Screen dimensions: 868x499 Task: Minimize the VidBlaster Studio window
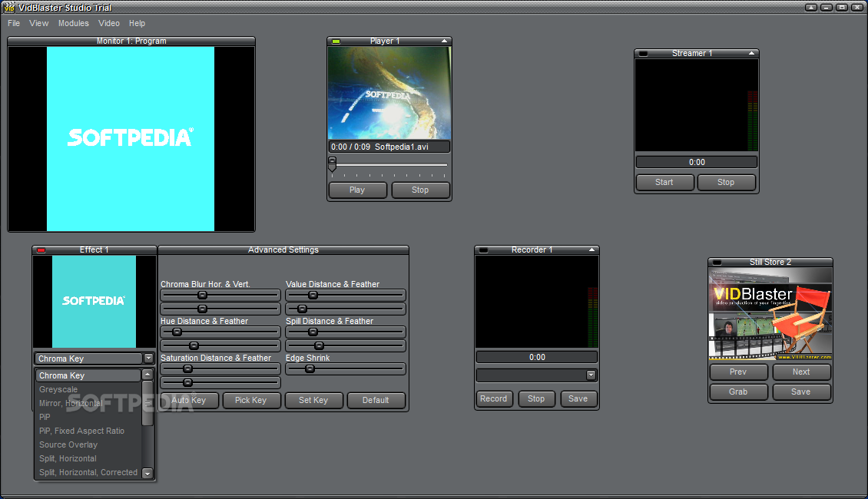[x=827, y=7]
